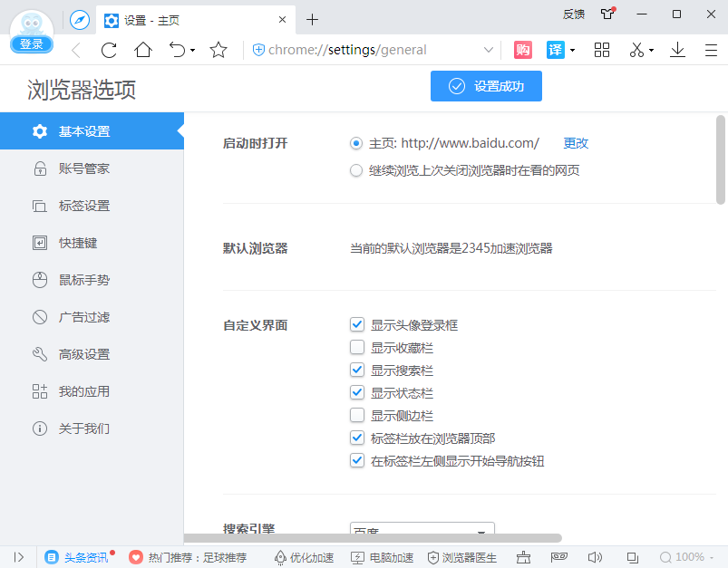Click the 设置成功 notification button
Screen dimensions: 728x568
[486, 86]
